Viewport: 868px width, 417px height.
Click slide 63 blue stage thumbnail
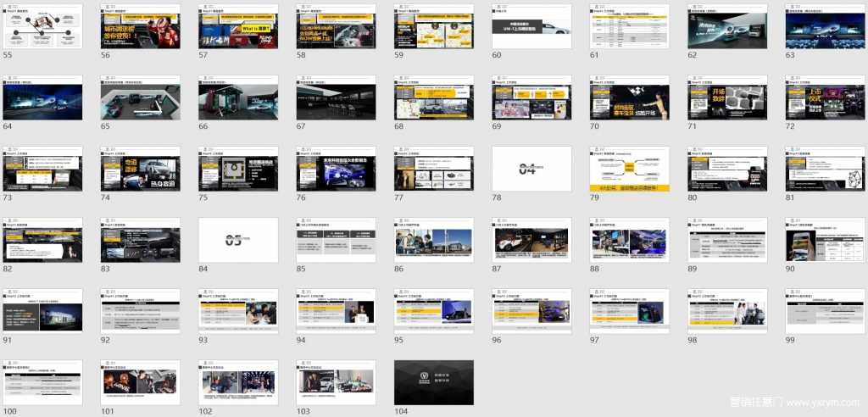click(x=825, y=25)
